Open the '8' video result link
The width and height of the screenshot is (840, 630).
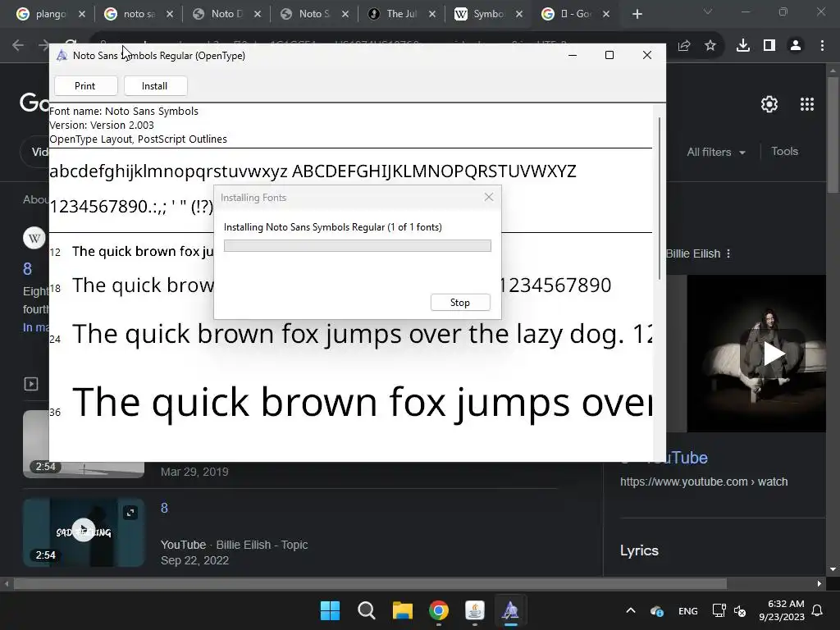tap(164, 508)
